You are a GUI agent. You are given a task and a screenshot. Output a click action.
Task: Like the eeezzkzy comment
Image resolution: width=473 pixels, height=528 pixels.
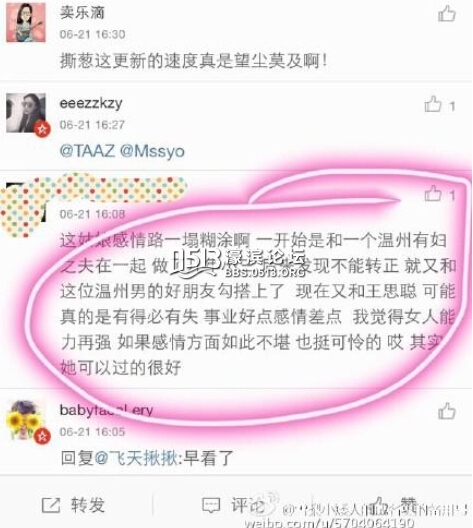click(433, 104)
